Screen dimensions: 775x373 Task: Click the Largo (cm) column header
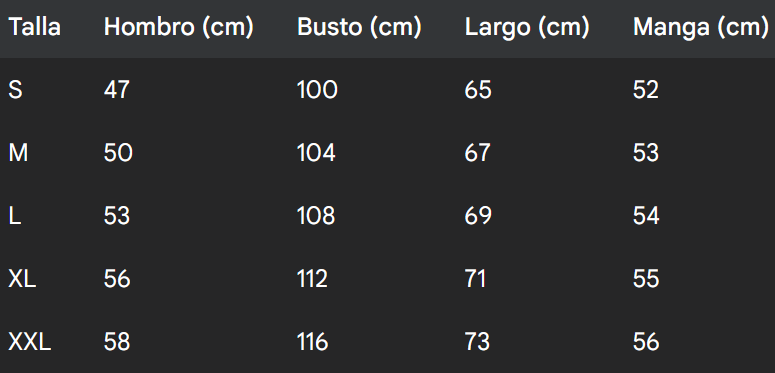527,28
